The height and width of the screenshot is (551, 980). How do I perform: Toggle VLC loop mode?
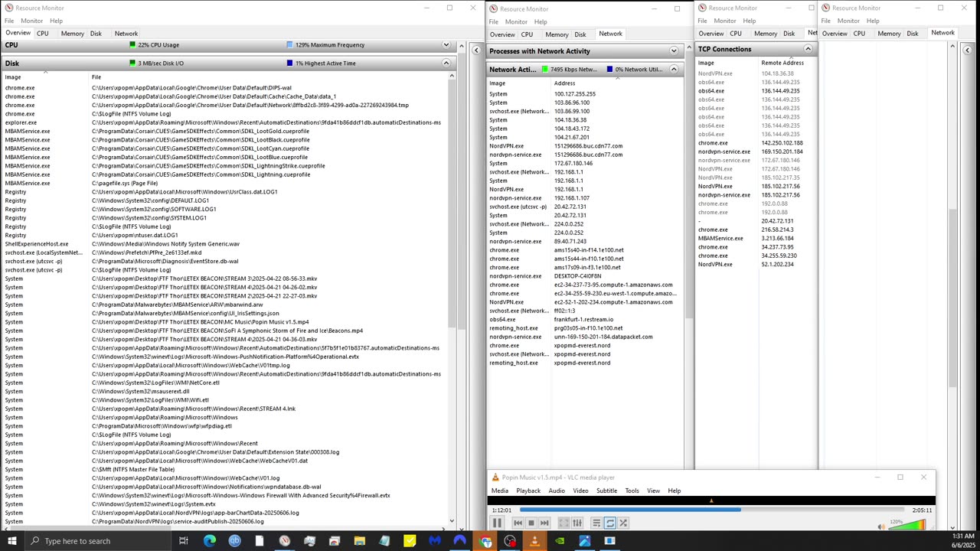tap(610, 523)
